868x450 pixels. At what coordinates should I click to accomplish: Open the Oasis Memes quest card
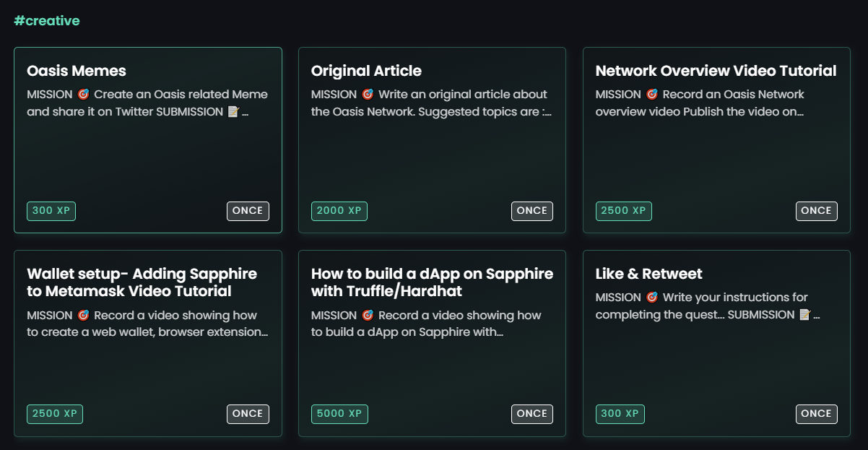(148, 140)
